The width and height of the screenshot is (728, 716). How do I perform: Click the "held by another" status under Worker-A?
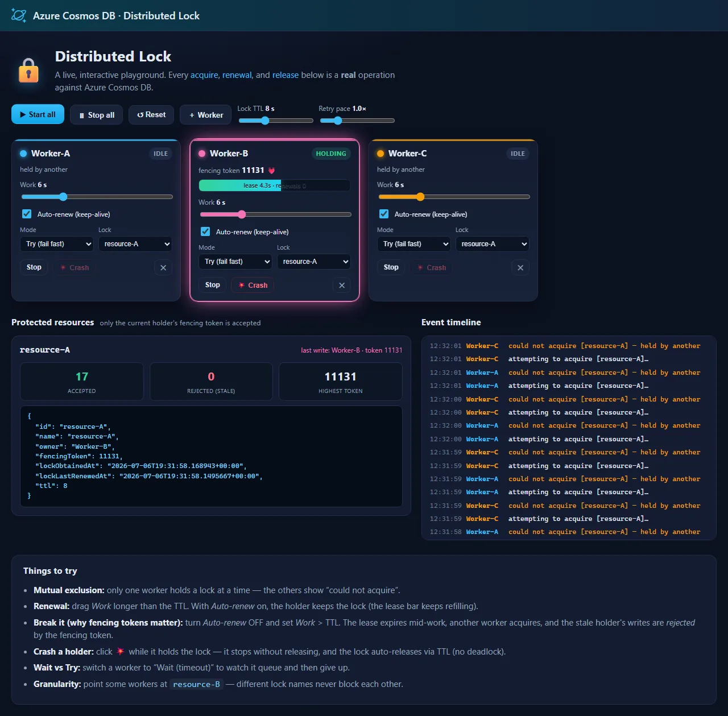44,169
